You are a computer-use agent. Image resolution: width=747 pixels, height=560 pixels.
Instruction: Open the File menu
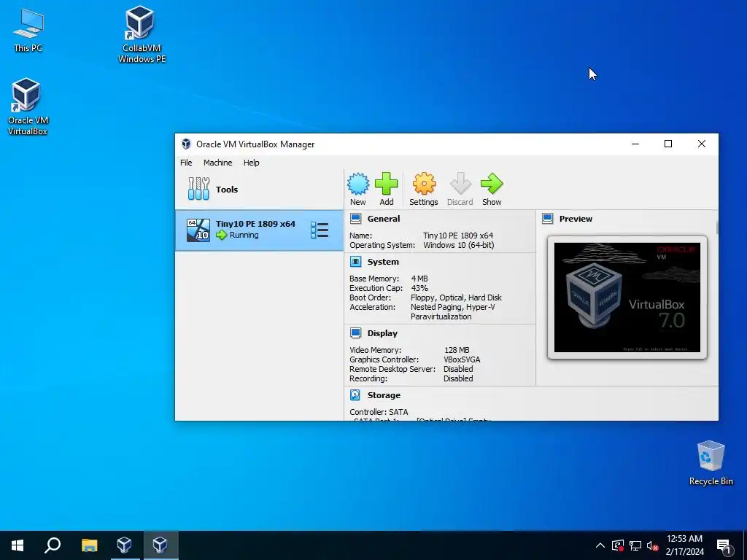point(186,163)
